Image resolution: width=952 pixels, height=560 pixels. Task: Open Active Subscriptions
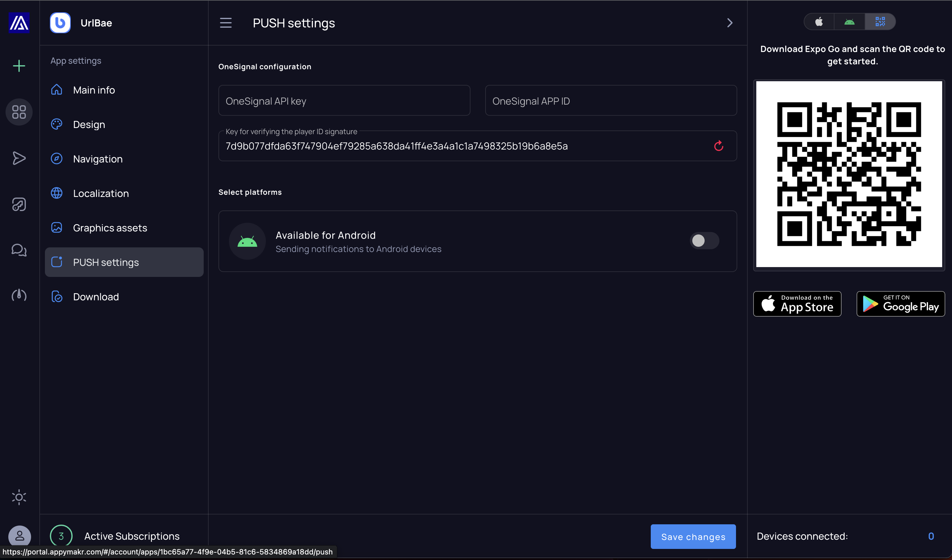132,536
